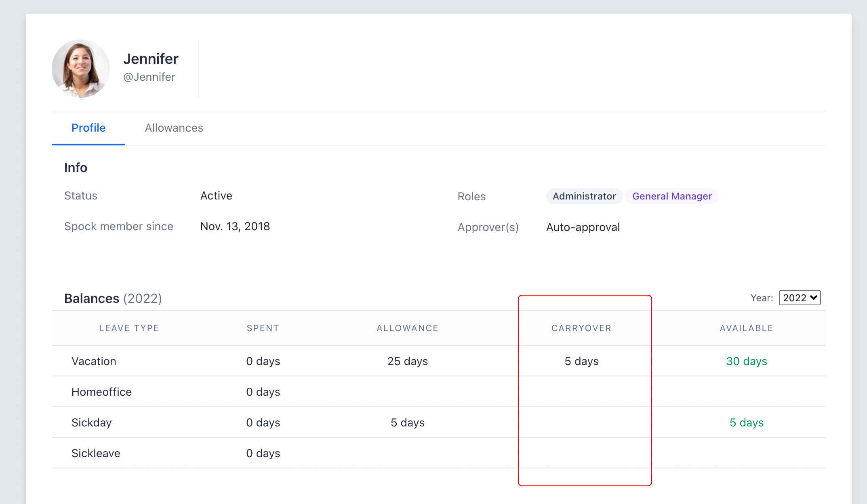
Task: Switch to the Allowances tab
Action: (174, 128)
